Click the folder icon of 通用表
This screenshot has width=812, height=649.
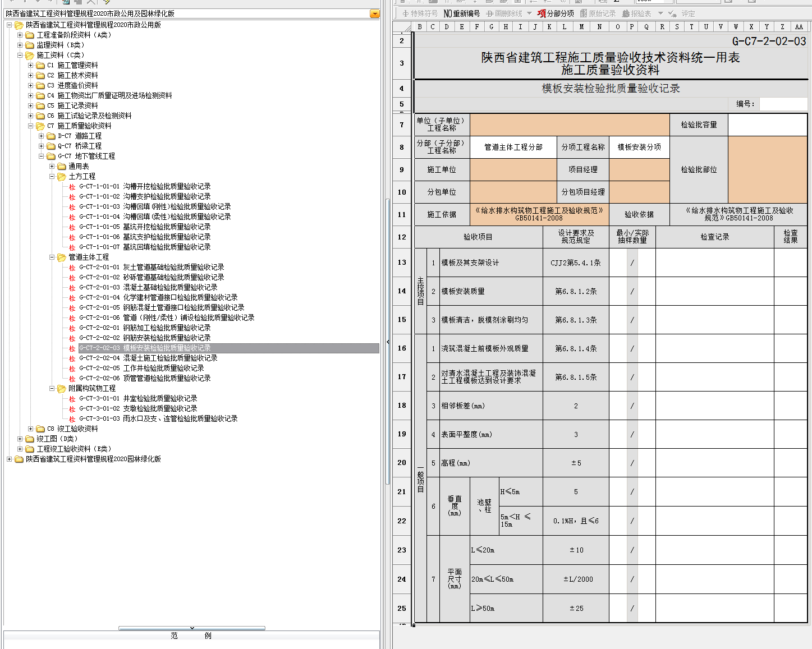(x=62, y=166)
